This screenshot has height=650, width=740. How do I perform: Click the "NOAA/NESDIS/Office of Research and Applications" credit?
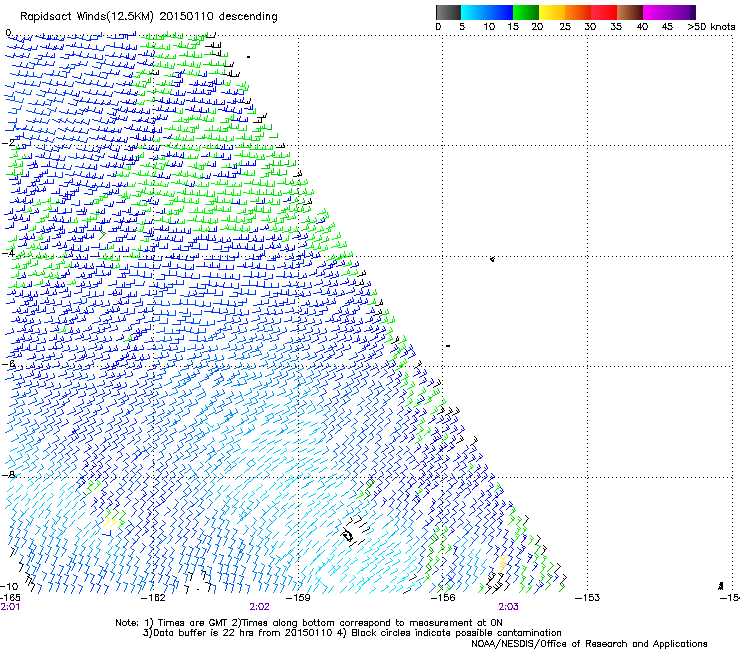tap(589, 644)
